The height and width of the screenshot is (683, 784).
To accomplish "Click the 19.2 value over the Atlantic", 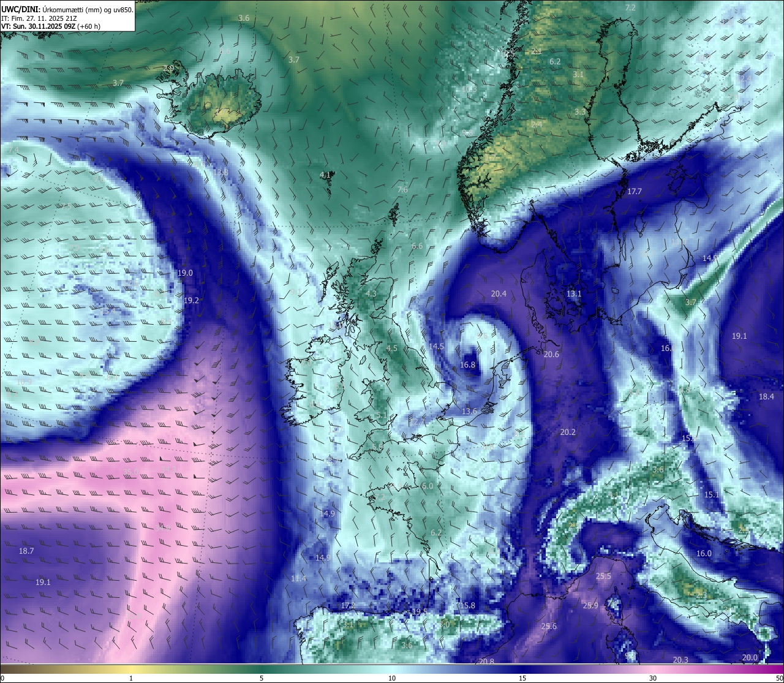I will click(x=191, y=301).
